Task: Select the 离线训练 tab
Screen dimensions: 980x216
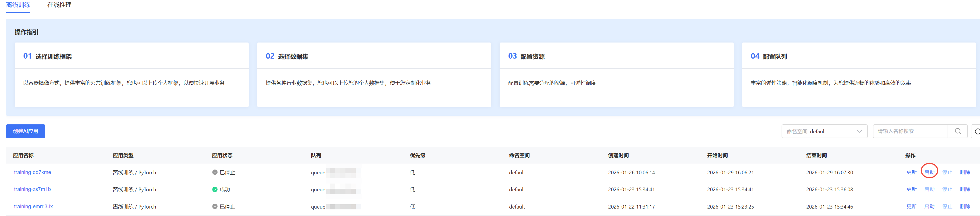Action: click(18, 5)
